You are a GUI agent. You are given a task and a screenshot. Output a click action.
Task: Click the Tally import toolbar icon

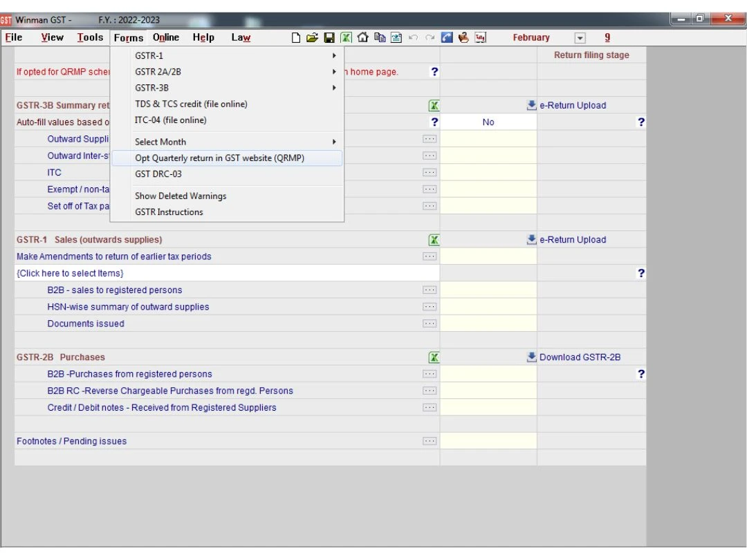[x=480, y=38]
